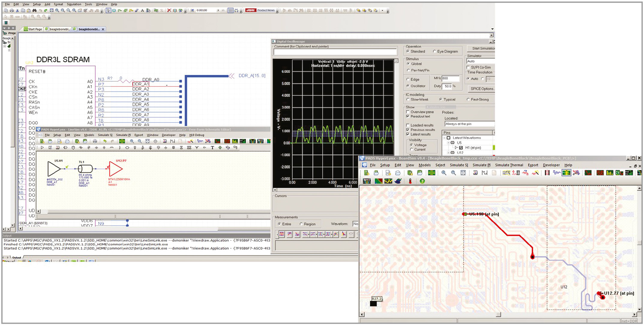Open digital oscilloscope icon in BoardSim toolbar

point(557,173)
